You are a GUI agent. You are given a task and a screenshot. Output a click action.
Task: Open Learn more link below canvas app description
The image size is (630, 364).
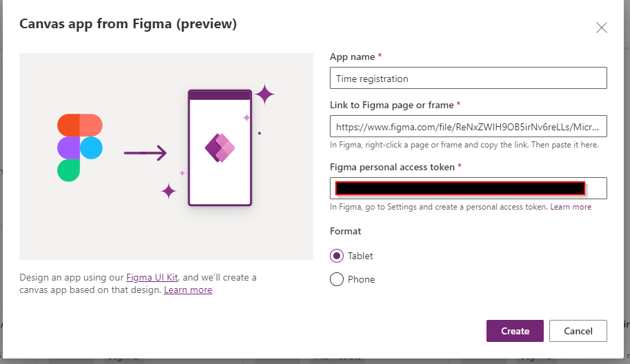tap(188, 290)
